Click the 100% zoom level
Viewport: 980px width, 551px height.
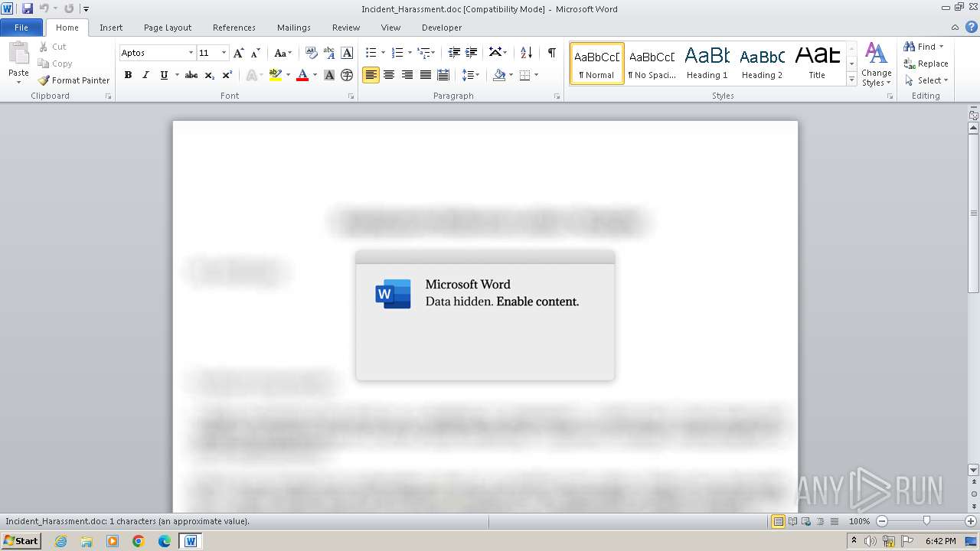click(x=860, y=521)
